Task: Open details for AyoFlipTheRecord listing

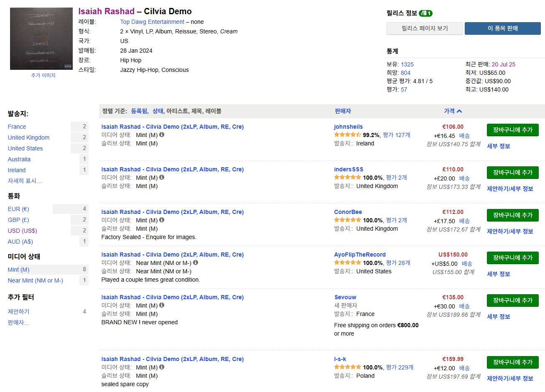Action: [498, 274]
